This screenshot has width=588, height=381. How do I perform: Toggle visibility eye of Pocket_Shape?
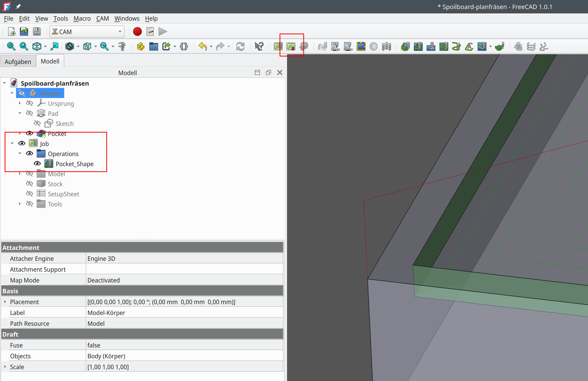[x=37, y=164]
